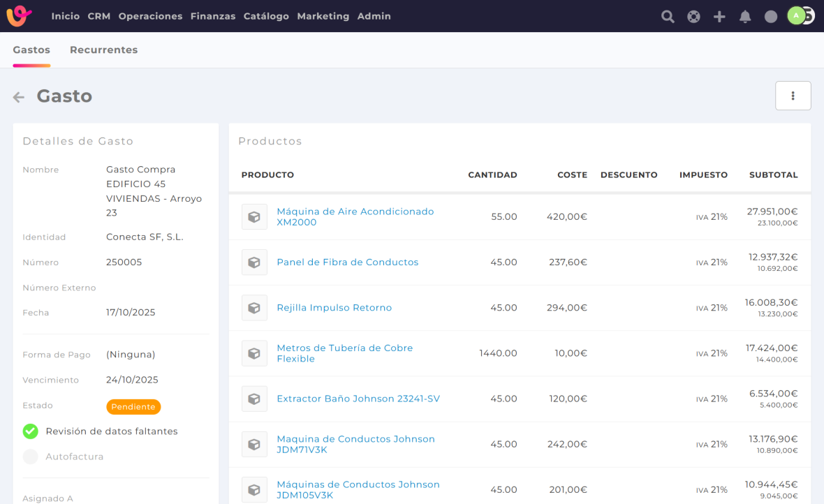Toggle Revisión de datos faltantes check
The image size is (824, 504).
(30, 431)
